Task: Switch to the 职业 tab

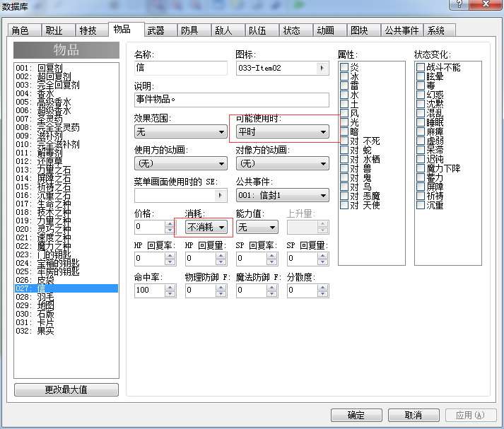Action: [x=58, y=30]
